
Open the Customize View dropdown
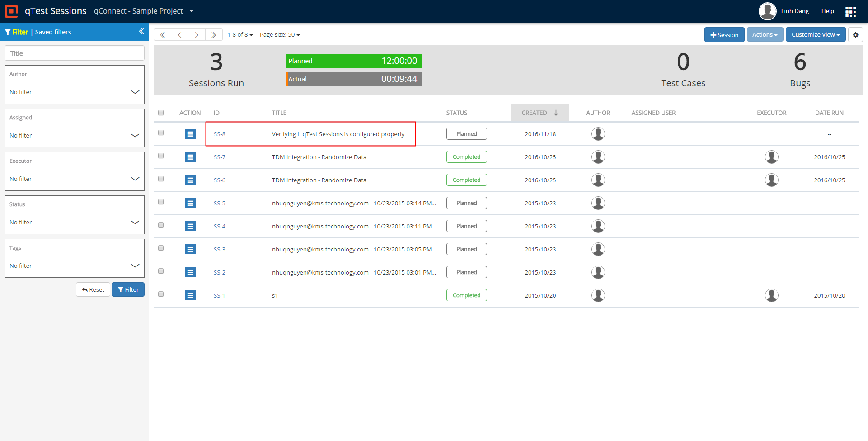816,34
